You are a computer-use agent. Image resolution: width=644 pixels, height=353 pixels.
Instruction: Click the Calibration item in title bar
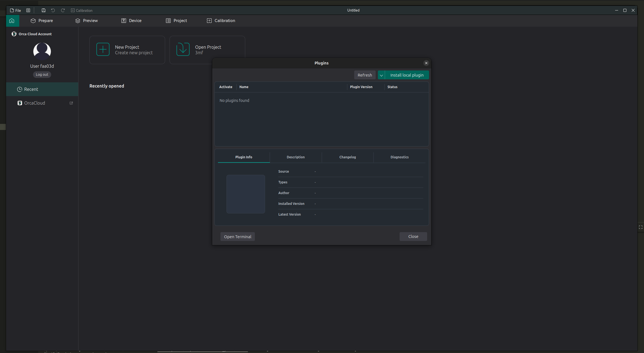tap(82, 10)
